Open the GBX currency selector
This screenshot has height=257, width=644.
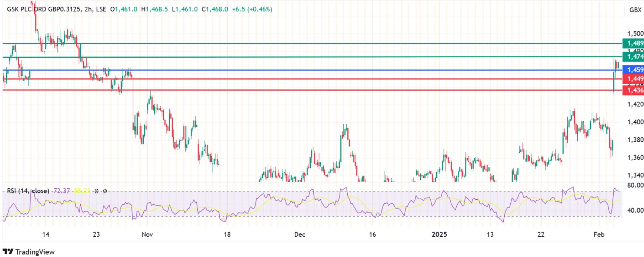635,10
